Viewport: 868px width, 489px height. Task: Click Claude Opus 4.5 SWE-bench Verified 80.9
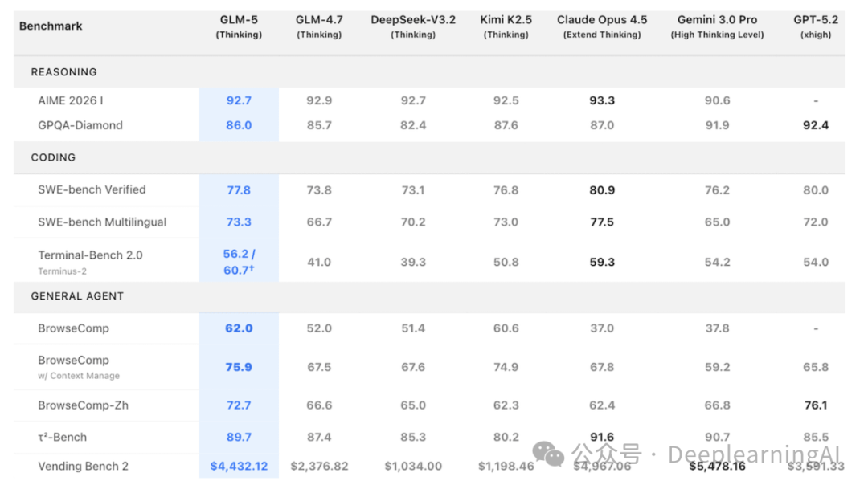[x=602, y=190]
